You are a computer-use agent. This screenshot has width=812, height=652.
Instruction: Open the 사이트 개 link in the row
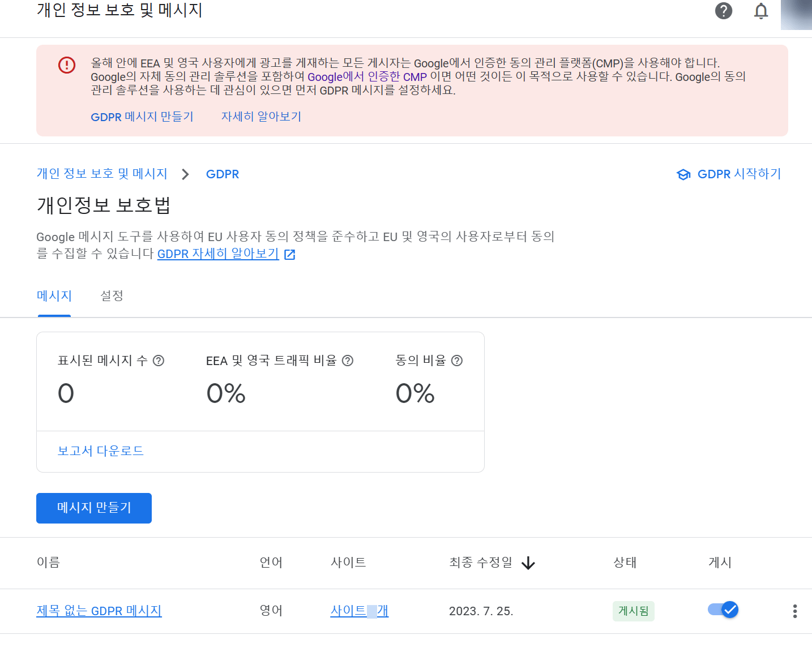coord(360,611)
